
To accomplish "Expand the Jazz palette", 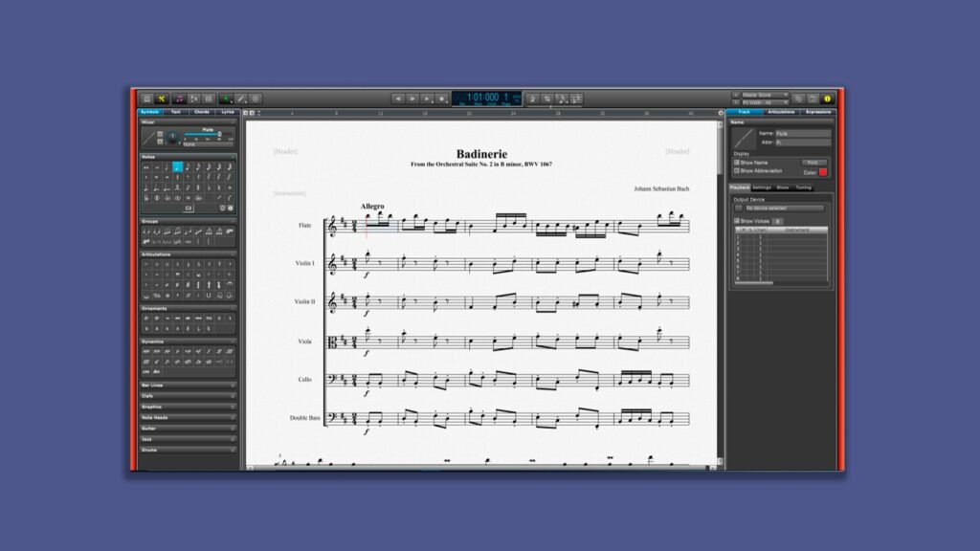I will pyautogui.click(x=188, y=439).
